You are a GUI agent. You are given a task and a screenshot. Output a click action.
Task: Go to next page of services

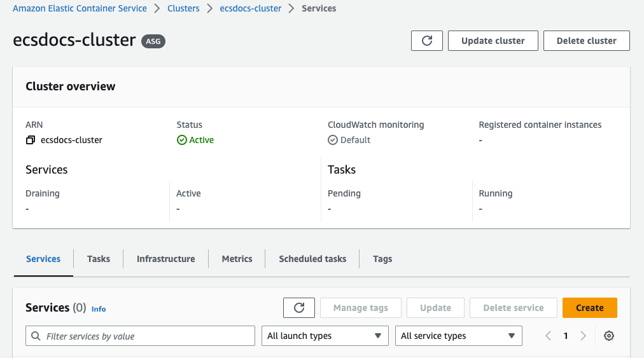click(583, 336)
